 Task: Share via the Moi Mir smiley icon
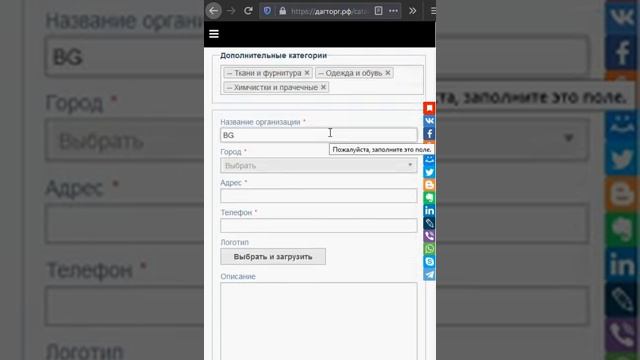point(429,160)
